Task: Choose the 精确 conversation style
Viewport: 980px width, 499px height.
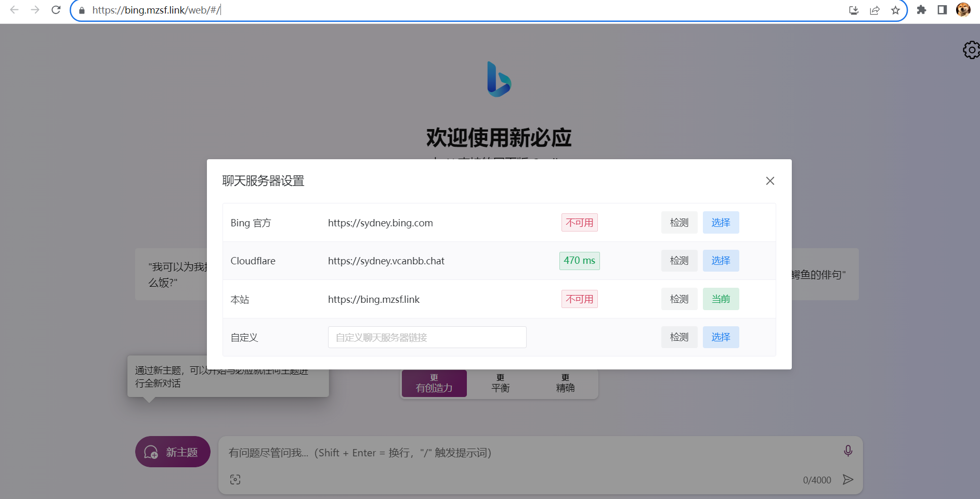Action: point(565,383)
